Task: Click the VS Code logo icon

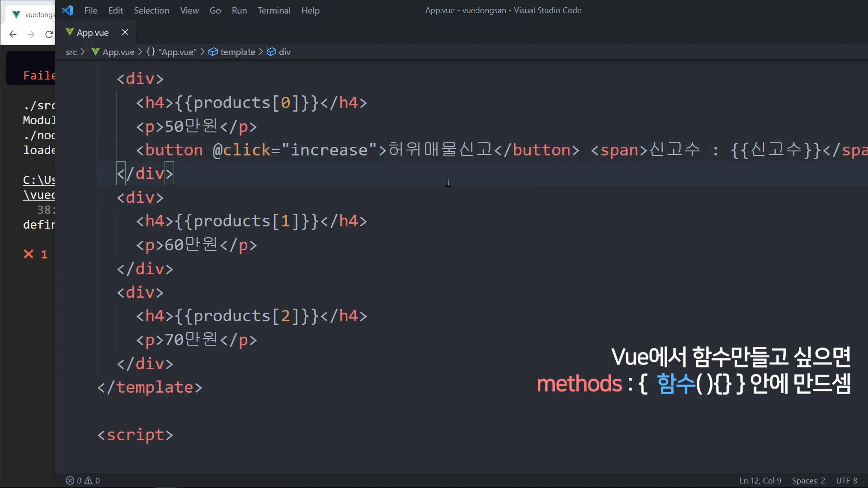Action: pyautogui.click(x=67, y=10)
